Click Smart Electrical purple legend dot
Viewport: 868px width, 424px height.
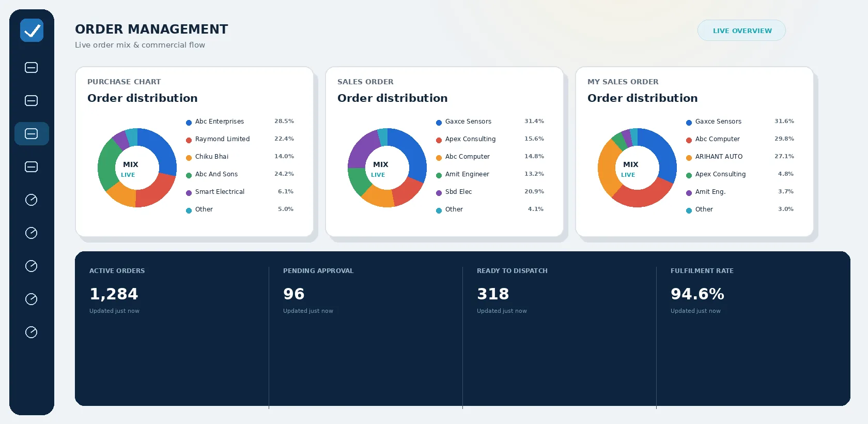point(189,193)
